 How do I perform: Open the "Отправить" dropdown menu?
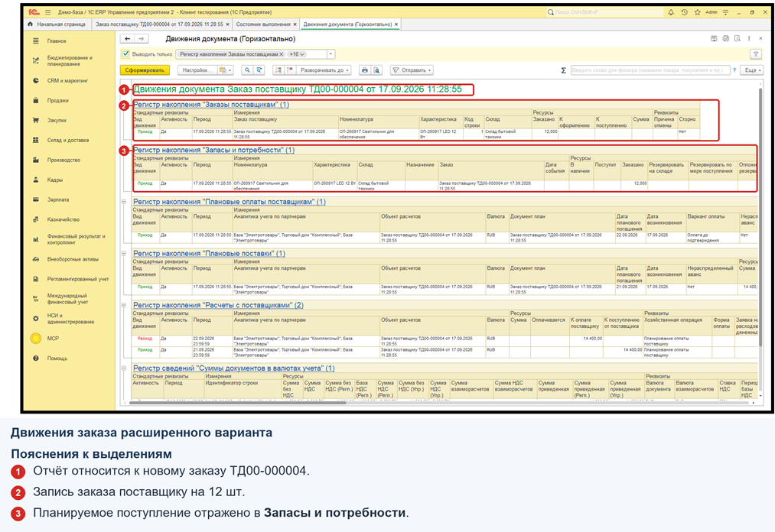coord(412,70)
